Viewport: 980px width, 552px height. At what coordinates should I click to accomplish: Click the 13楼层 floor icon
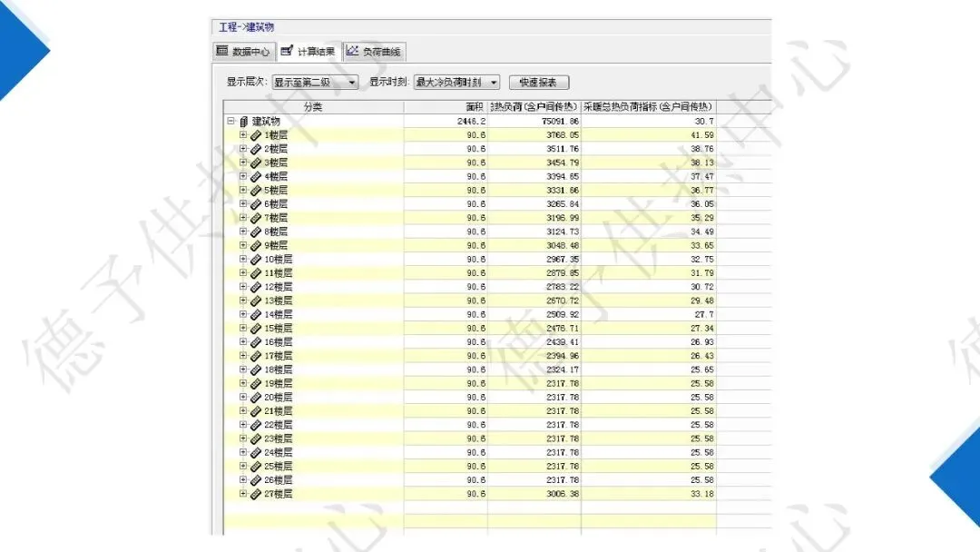pos(256,301)
